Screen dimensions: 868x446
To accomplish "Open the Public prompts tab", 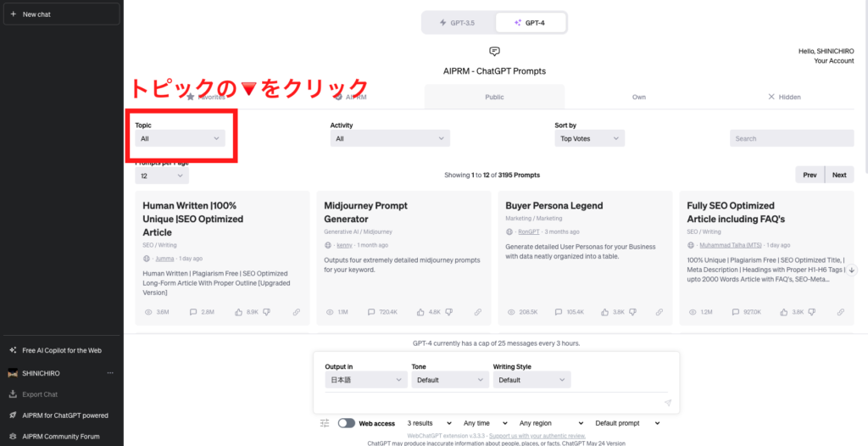I will pos(494,97).
